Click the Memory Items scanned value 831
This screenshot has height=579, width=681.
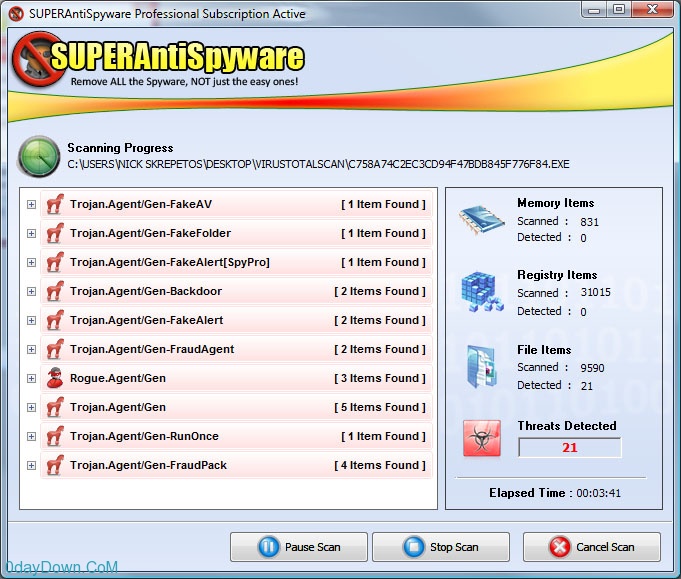[589, 222]
